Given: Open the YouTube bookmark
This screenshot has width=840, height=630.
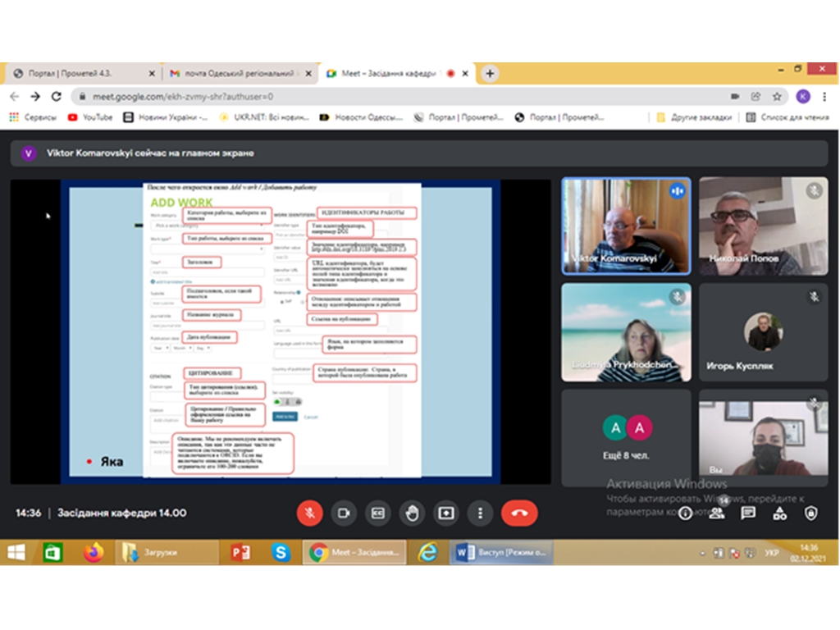Looking at the screenshot, I should [90, 117].
